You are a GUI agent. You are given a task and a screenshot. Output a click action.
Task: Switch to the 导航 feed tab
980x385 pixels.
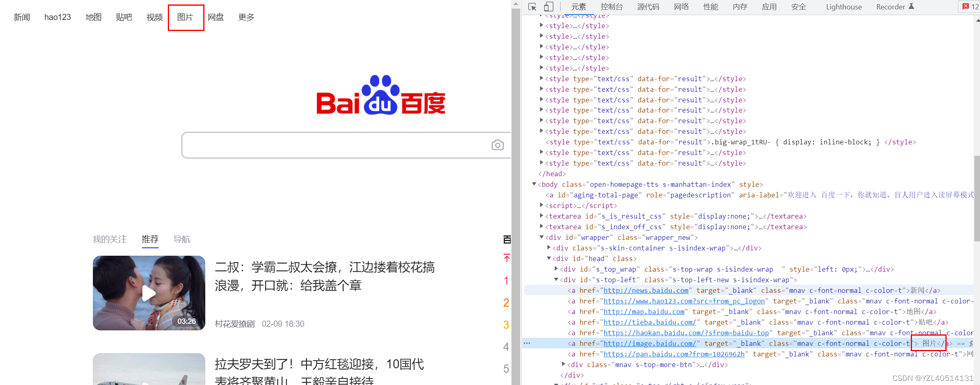pos(182,239)
